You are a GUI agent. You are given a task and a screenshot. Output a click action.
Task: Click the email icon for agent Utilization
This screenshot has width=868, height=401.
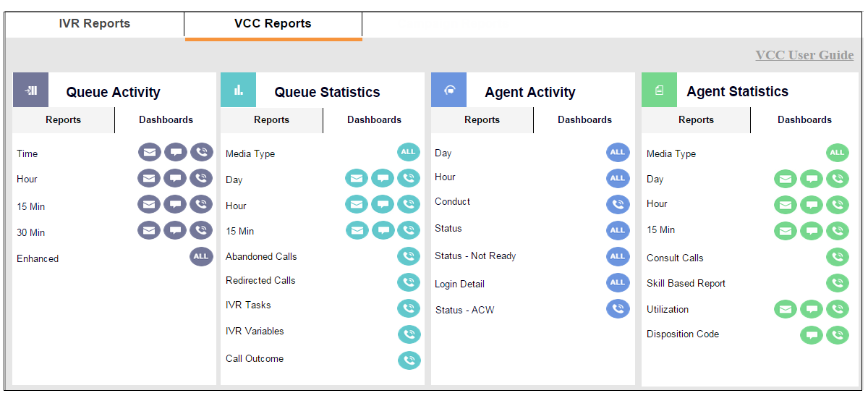(786, 310)
